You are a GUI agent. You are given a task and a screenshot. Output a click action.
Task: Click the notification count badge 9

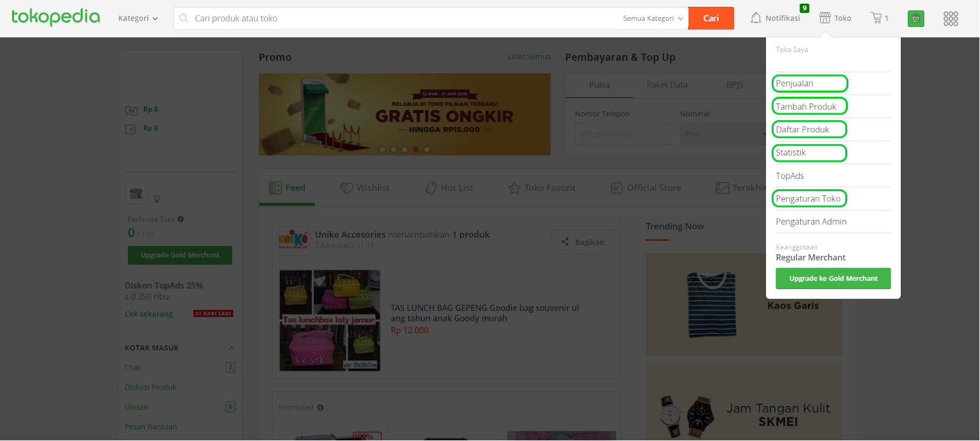[804, 8]
